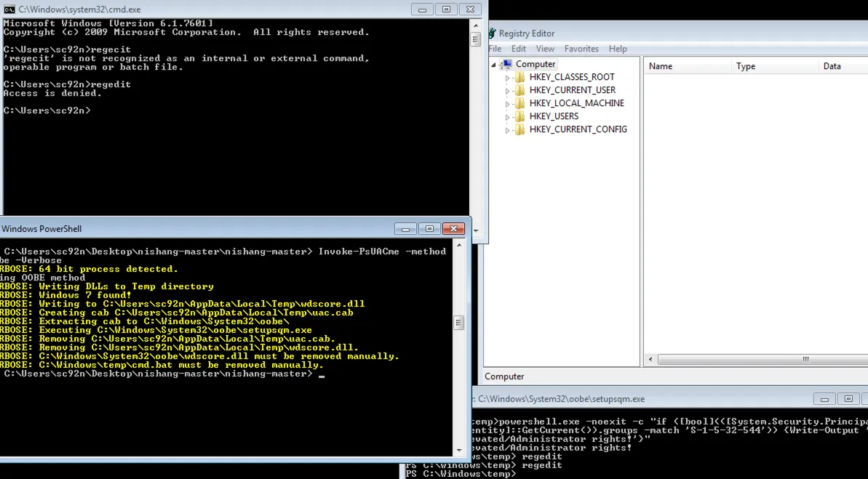Open the Favorites menu in Registry Editor
The image size is (868, 479).
pyautogui.click(x=581, y=49)
